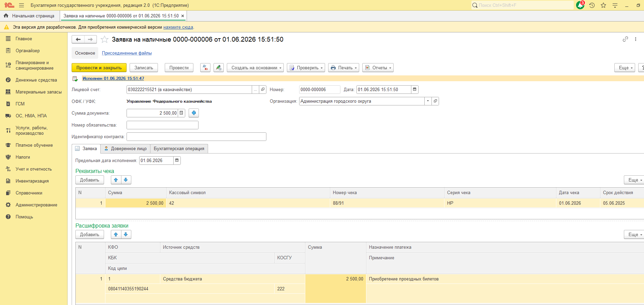Open the Присоединенные файлы link
Viewport: 644px width, 305px height.
pos(127,53)
